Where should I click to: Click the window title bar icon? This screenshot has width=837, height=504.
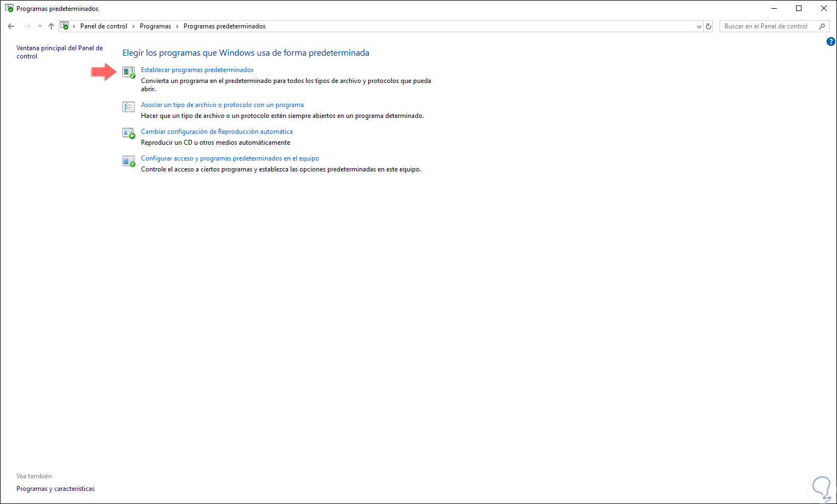click(x=9, y=9)
